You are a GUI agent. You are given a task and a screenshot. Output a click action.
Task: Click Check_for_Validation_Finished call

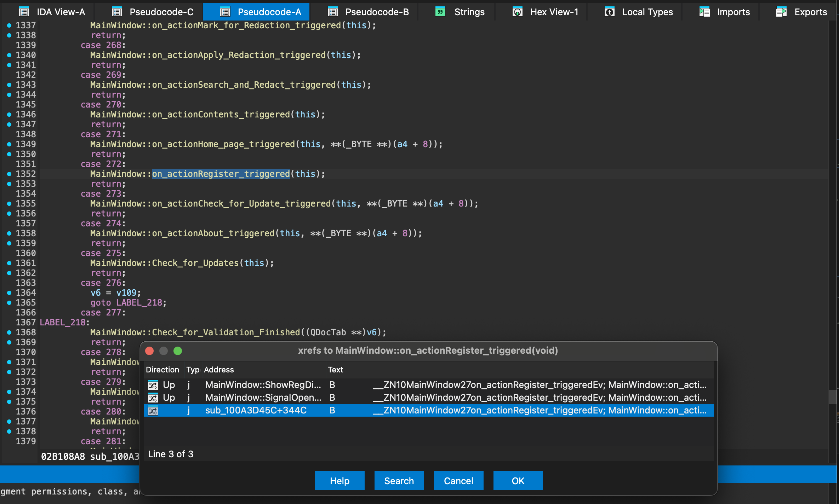point(226,332)
